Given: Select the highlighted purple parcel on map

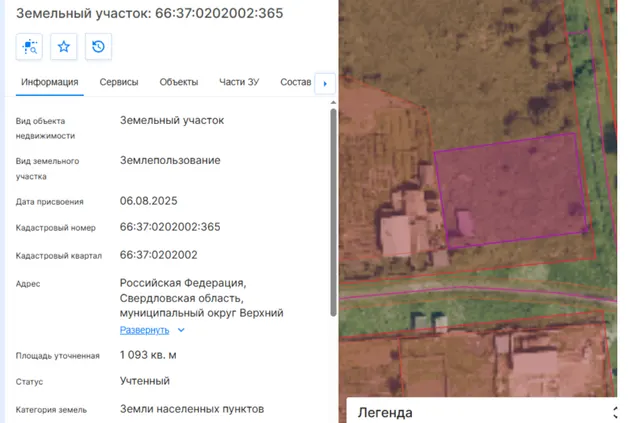Looking at the screenshot, I should 512,191.
